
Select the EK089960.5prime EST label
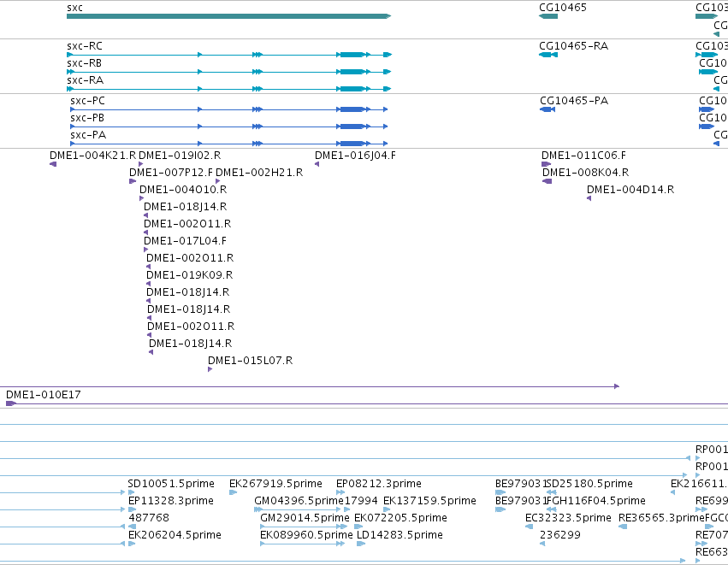pos(306,535)
